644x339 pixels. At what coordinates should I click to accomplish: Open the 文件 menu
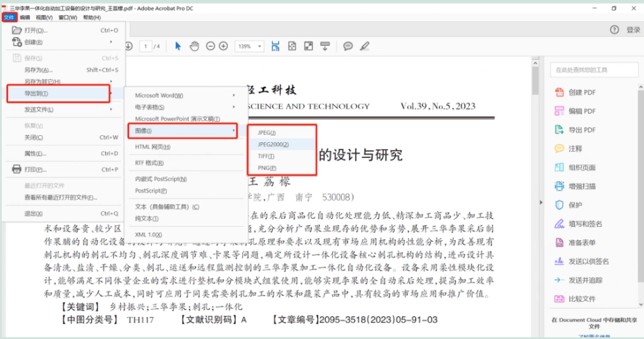(x=9, y=17)
